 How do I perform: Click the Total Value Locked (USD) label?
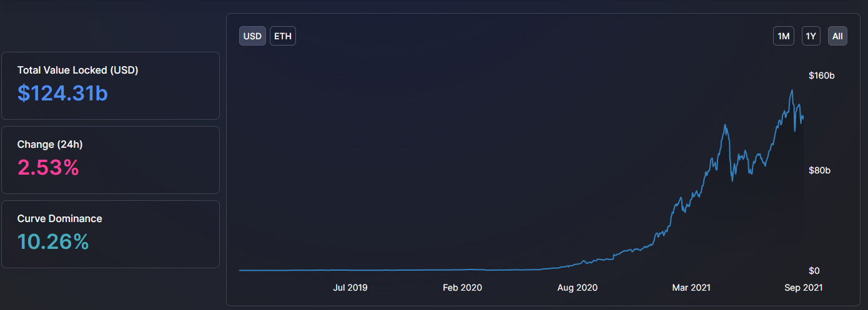(78, 70)
